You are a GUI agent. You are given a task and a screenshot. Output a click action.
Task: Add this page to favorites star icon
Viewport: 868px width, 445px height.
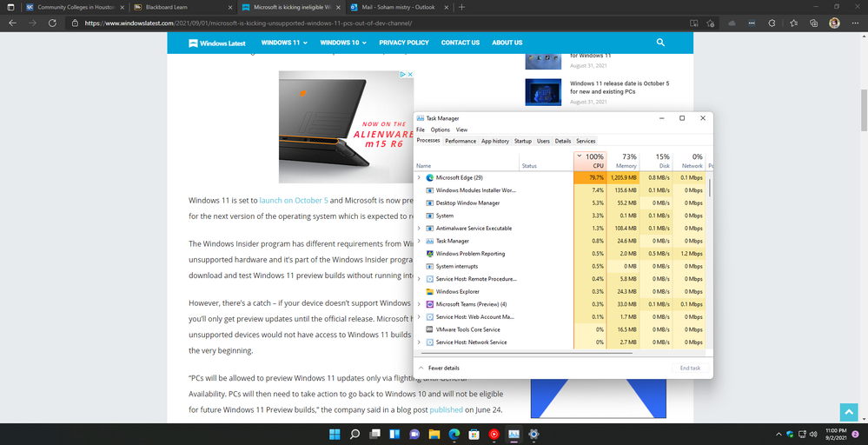(x=710, y=23)
